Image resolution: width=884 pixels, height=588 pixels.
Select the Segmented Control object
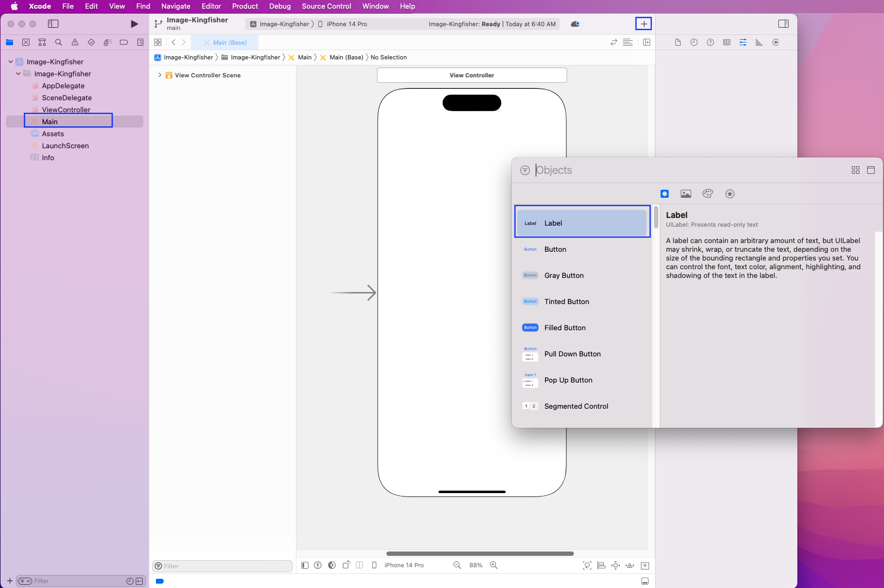click(582, 406)
